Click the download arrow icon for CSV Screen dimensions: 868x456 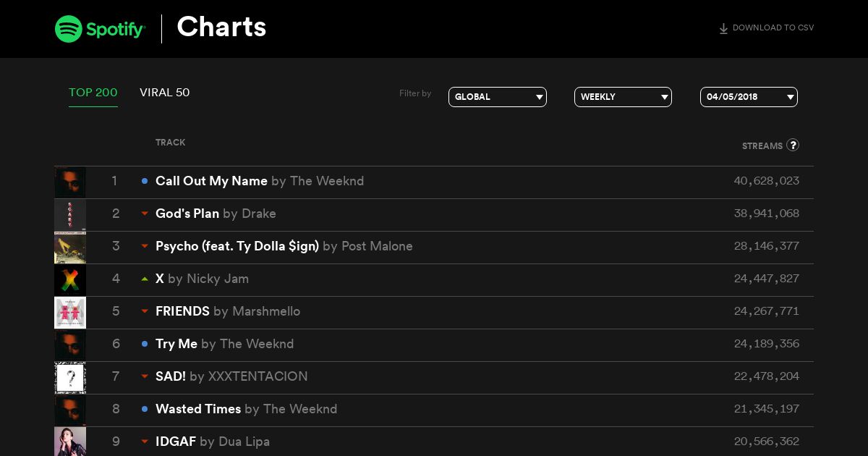click(x=723, y=29)
